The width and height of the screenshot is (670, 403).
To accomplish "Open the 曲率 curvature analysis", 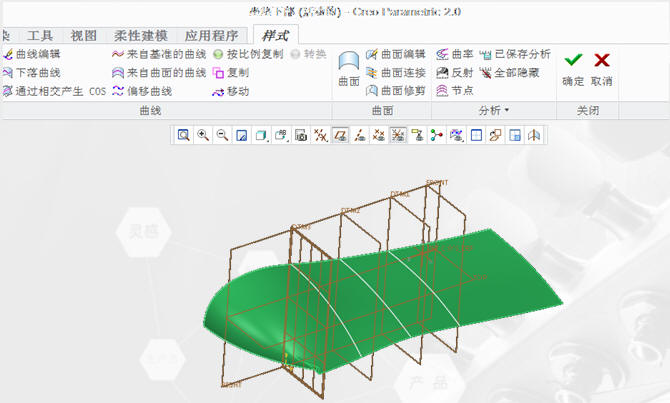I will coord(455,54).
